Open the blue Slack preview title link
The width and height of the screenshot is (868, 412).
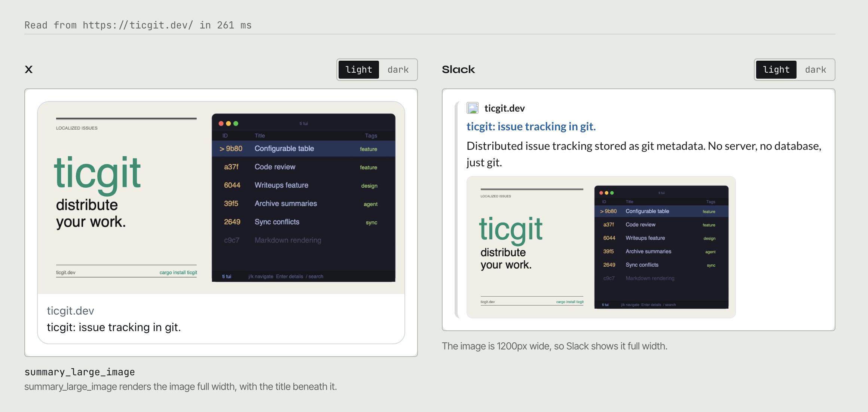tap(531, 127)
